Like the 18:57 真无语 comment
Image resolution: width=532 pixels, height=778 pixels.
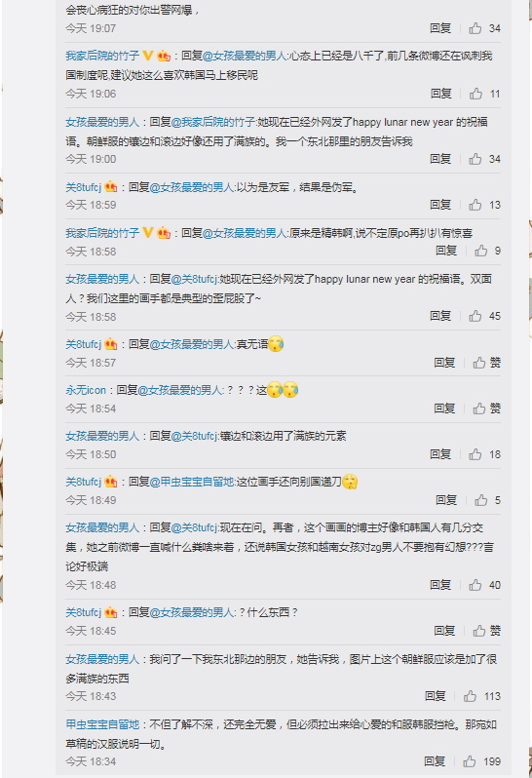pos(479,363)
